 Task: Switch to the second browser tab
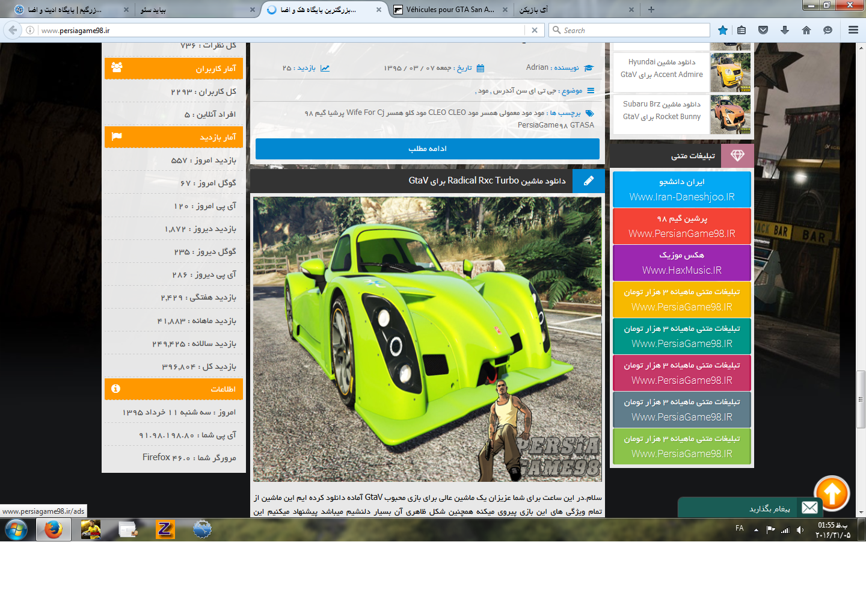click(197, 10)
